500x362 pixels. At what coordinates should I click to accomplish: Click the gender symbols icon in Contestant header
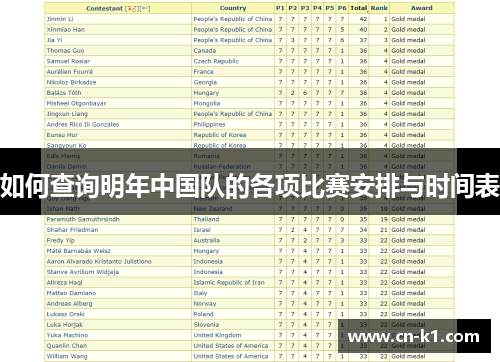(132, 9)
